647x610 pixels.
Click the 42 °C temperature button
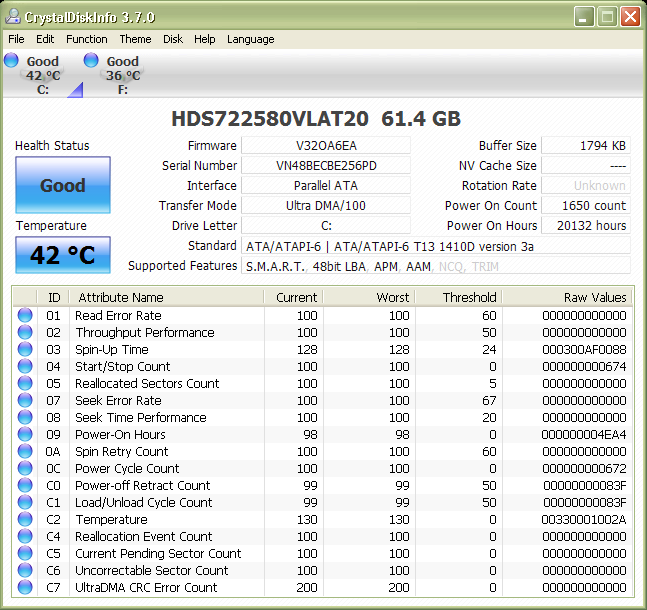(x=63, y=255)
